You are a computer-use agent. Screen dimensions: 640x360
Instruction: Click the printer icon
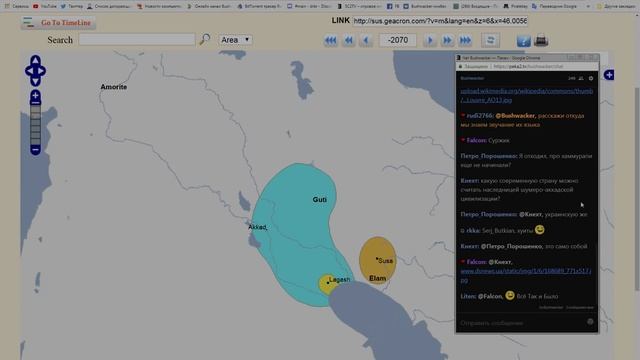click(541, 40)
